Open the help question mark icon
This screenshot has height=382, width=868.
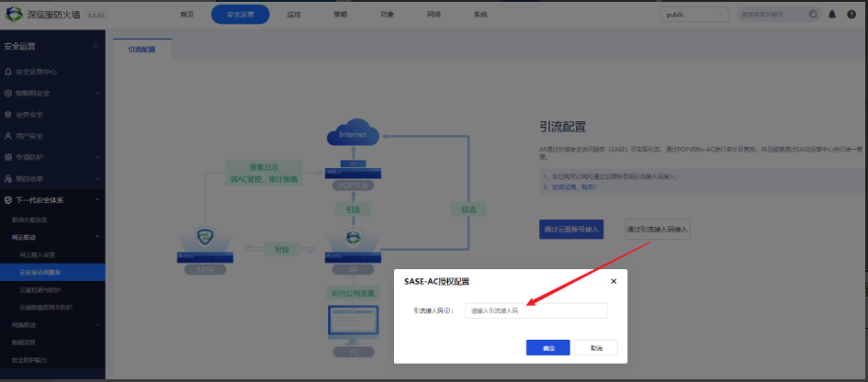point(851,15)
